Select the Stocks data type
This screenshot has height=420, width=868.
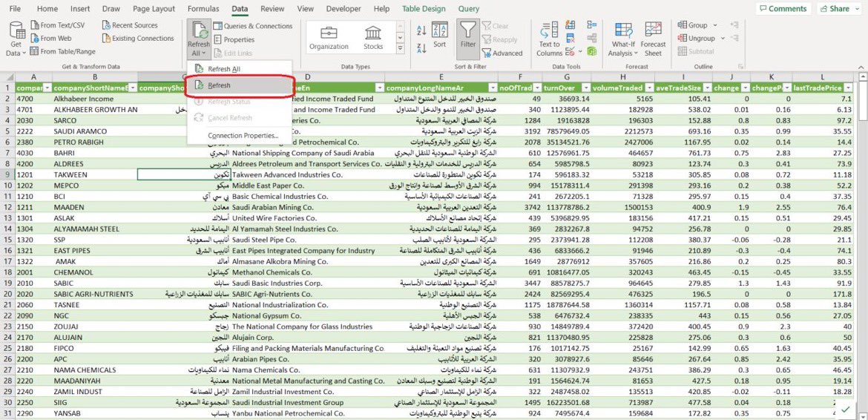[x=373, y=38]
